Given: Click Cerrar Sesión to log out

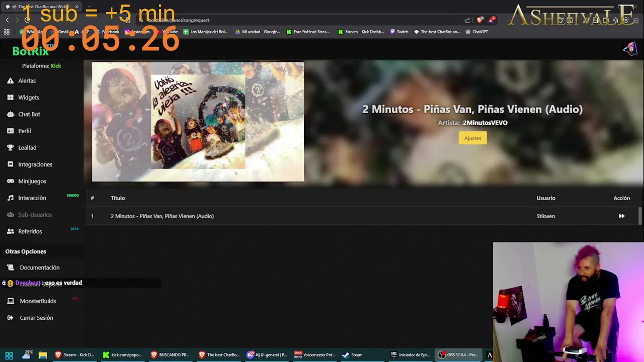Looking at the screenshot, I should (36, 318).
